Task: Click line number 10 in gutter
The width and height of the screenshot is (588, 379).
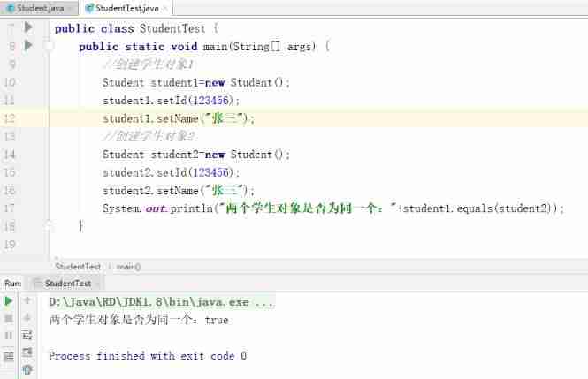Action: [10, 82]
